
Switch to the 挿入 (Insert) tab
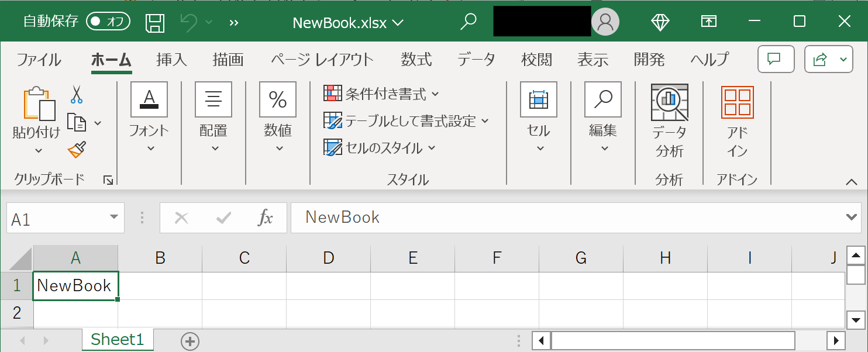coord(171,60)
